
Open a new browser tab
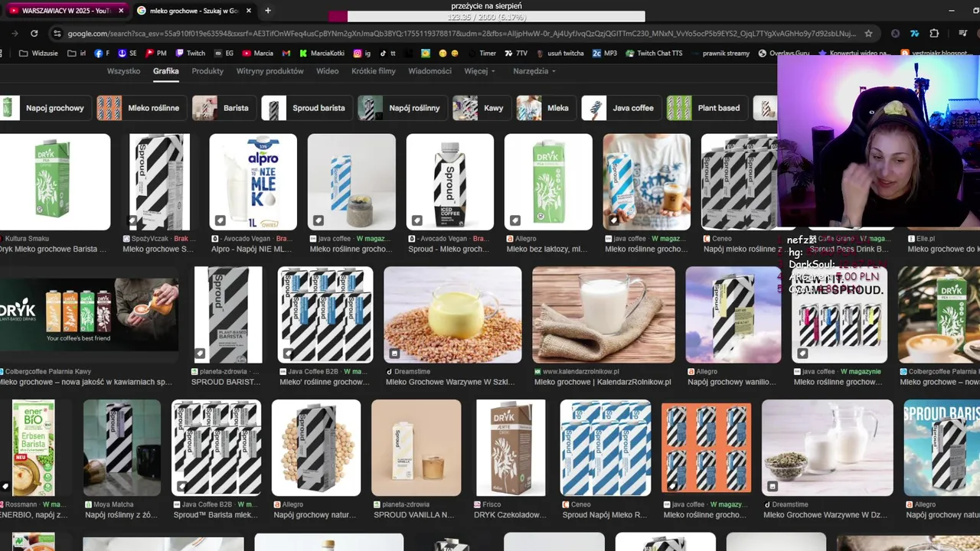tap(267, 11)
